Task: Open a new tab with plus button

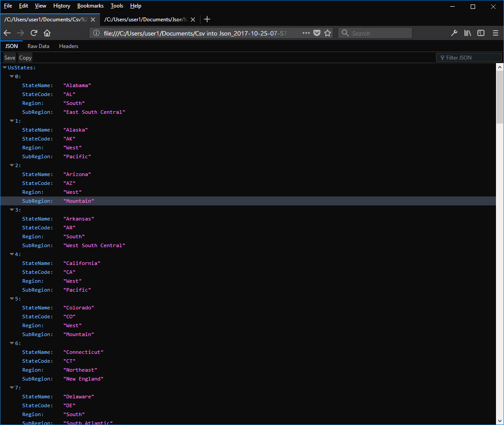Action: (x=207, y=19)
